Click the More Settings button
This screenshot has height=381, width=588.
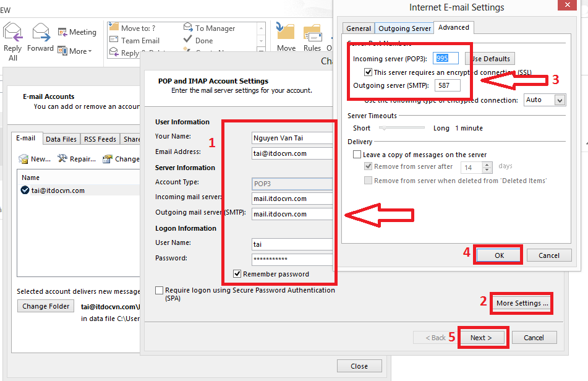[x=522, y=303]
